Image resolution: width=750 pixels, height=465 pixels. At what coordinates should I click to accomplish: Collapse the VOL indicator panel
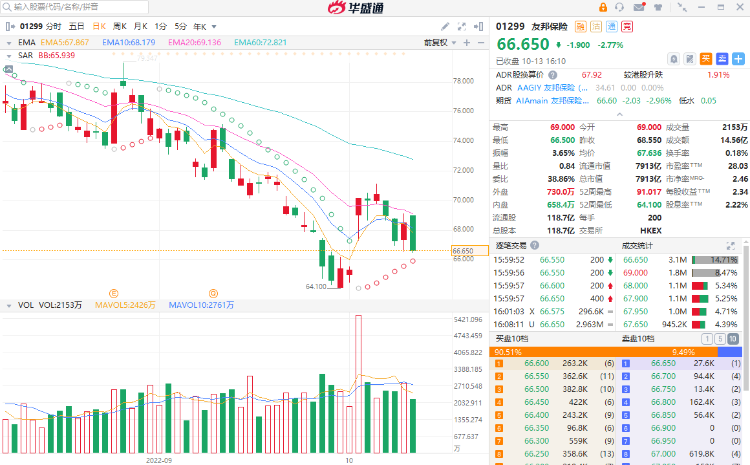9,305
